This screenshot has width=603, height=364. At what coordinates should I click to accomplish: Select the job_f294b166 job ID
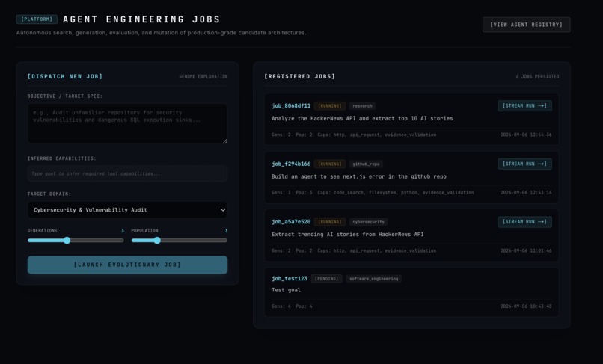(291, 164)
